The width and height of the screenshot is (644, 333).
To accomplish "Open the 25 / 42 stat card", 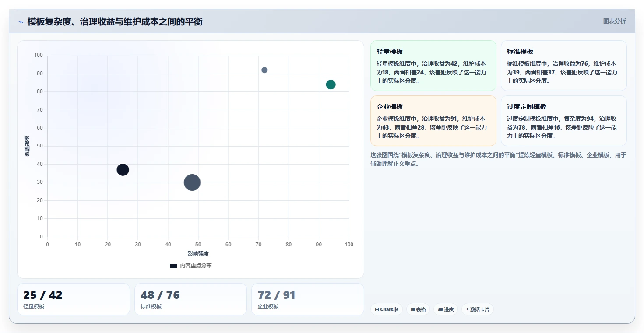I will [74, 299].
